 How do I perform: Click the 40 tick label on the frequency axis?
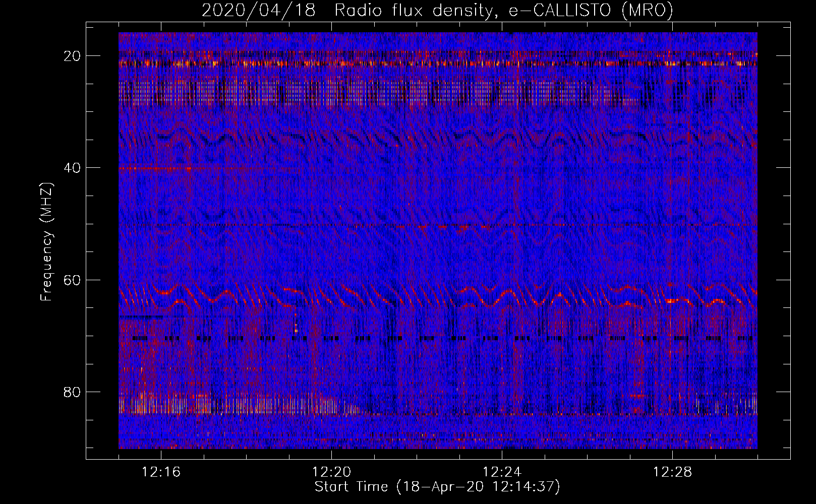[x=73, y=168]
